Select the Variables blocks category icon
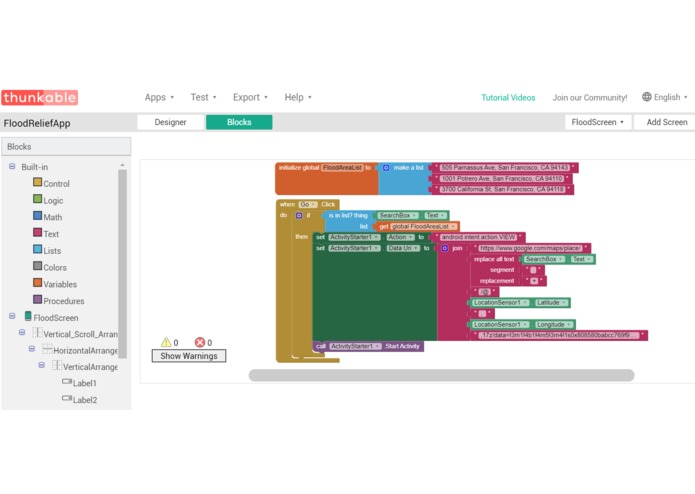Image resolution: width=695 pixels, height=494 pixels. pyautogui.click(x=38, y=283)
